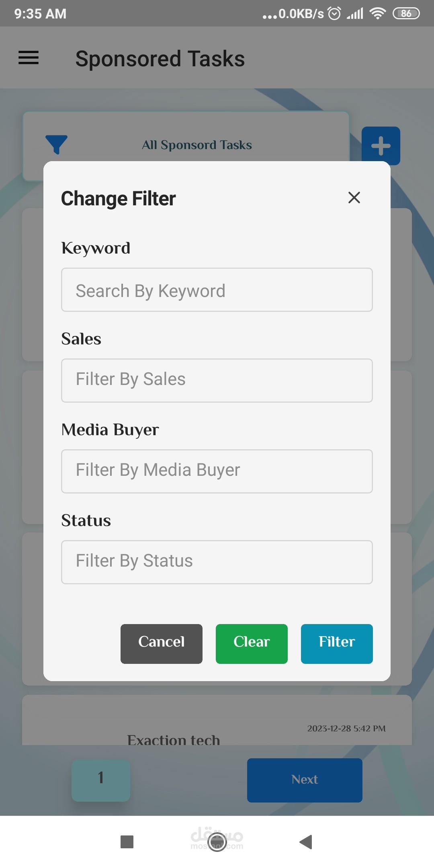Screen dimensions: 434x868
Task: Expand the Filter By Media Buyer dropdown
Action: pos(217,471)
